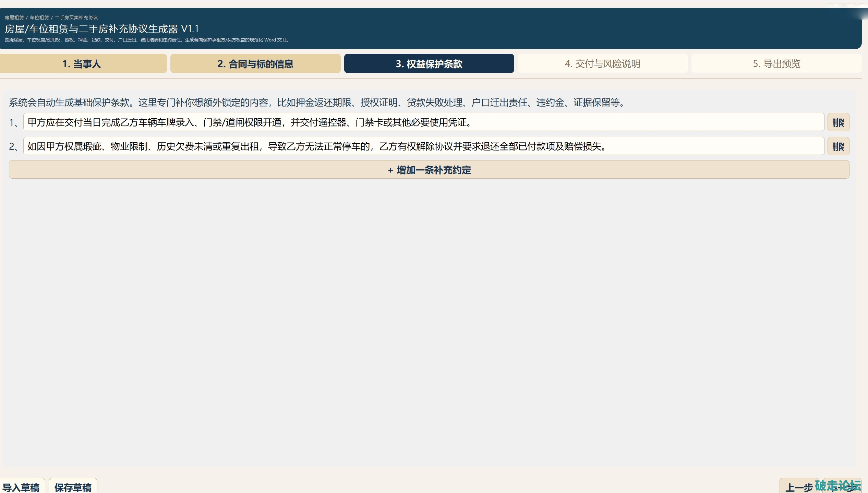Delete the second supplementary clause
Viewport: 868px width, 493px height.
point(838,146)
